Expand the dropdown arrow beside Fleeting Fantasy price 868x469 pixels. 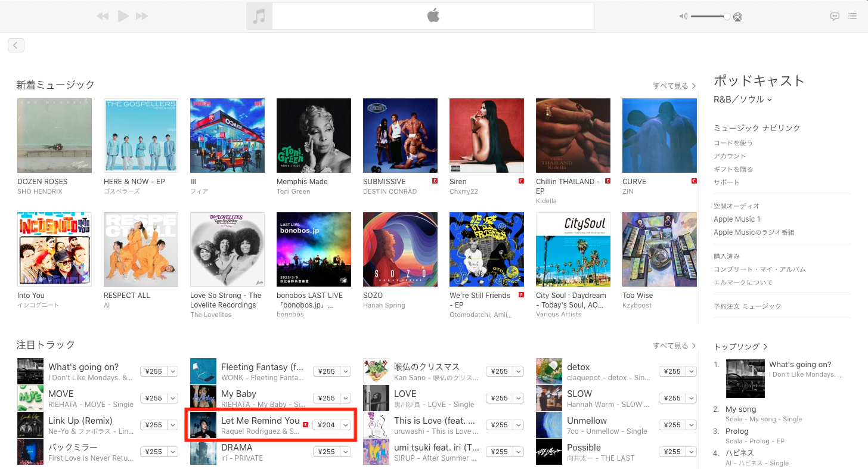(346, 371)
